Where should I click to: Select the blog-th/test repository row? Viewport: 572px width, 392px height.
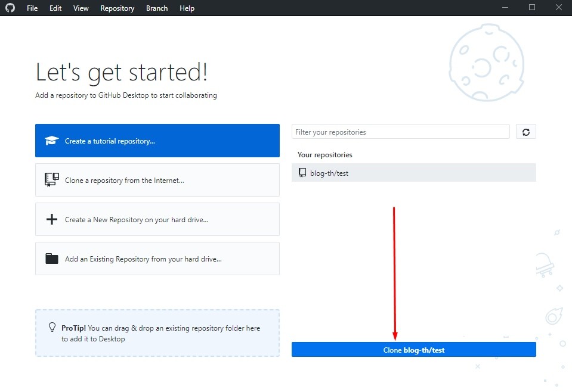point(414,173)
